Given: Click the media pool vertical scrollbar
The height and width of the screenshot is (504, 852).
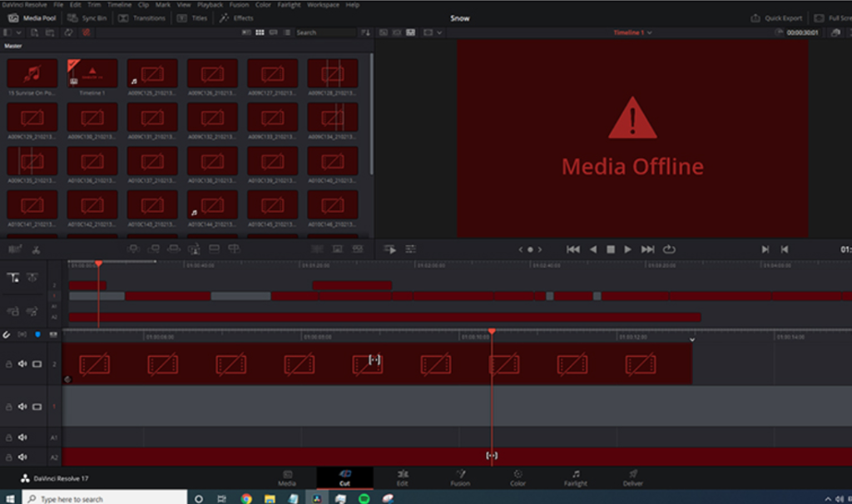Looking at the screenshot, I should click(372, 114).
